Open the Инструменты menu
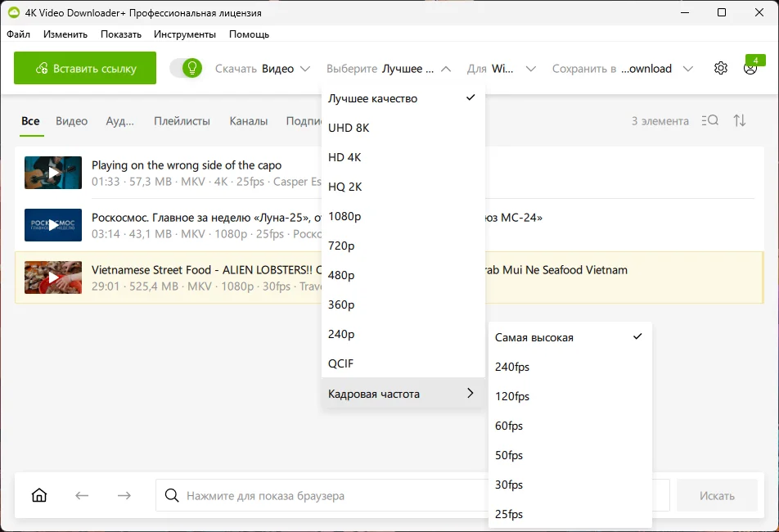This screenshot has height=532, width=779. (x=184, y=34)
